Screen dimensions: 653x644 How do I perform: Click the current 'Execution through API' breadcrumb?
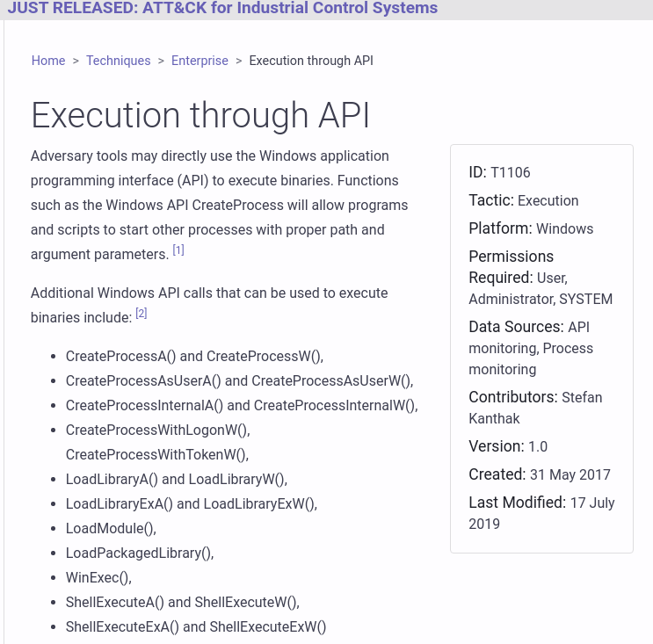311,61
